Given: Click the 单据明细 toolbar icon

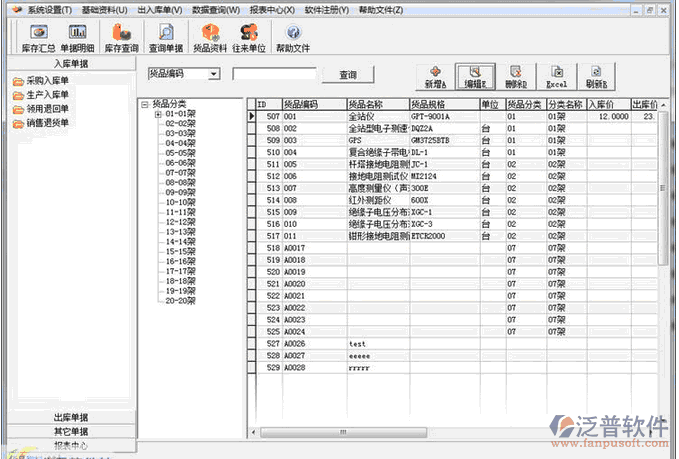Looking at the screenshot, I should 77,38.
